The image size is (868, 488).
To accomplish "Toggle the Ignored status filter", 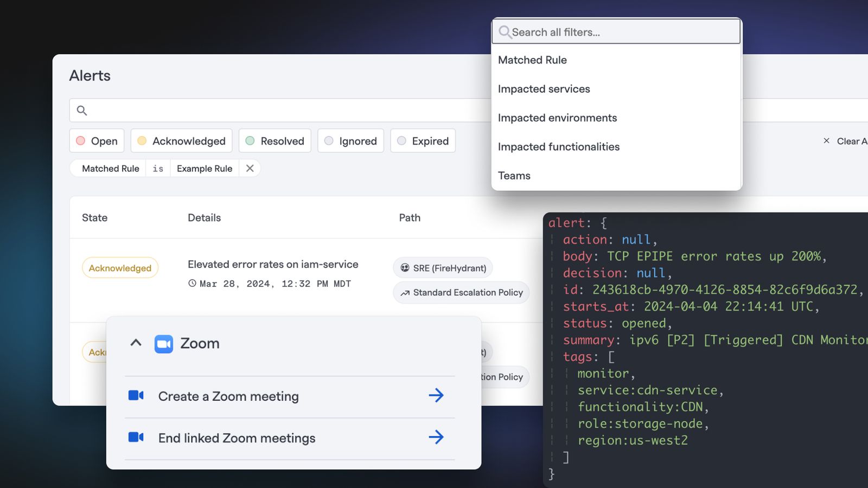I will pos(350,141).
